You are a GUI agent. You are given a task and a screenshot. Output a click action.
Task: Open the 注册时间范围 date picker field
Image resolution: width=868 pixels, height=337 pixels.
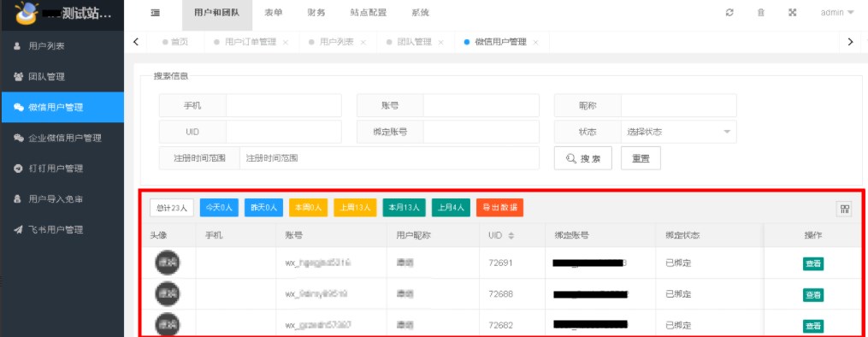pyautogui.click(x=389, y=157)
